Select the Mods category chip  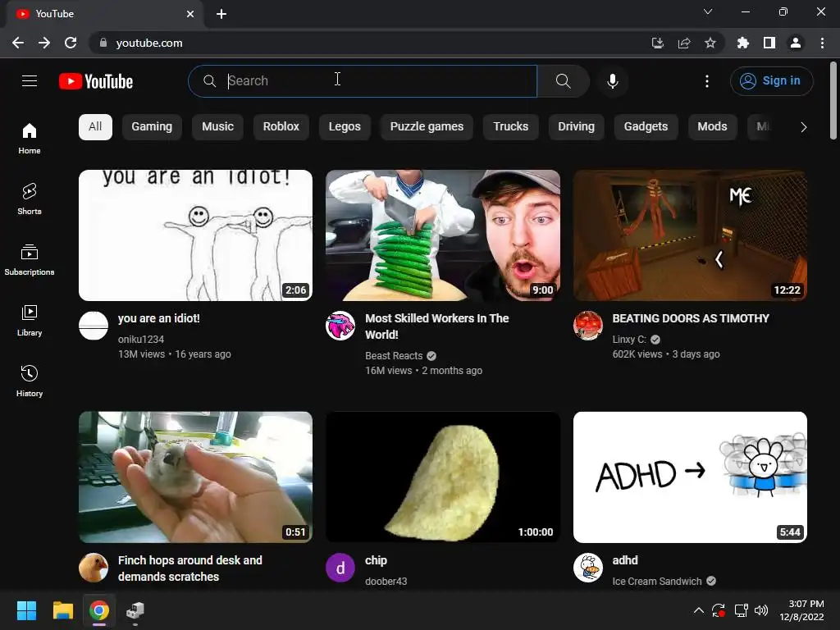713,127
